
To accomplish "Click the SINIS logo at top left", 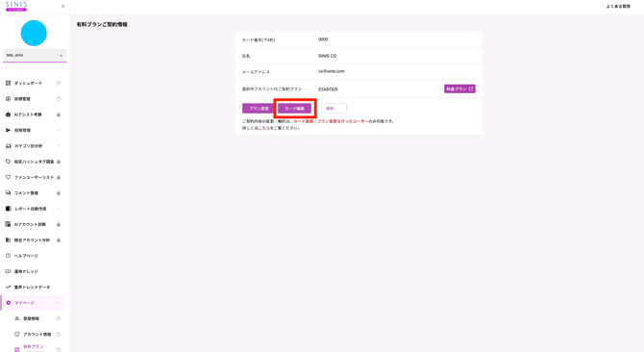I will tap(16, 6).
